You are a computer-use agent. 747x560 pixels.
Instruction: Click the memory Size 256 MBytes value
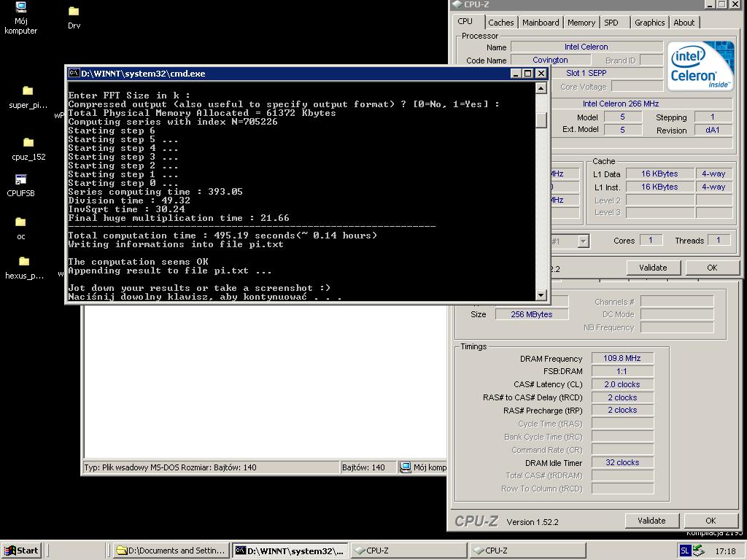click(532, 314)
